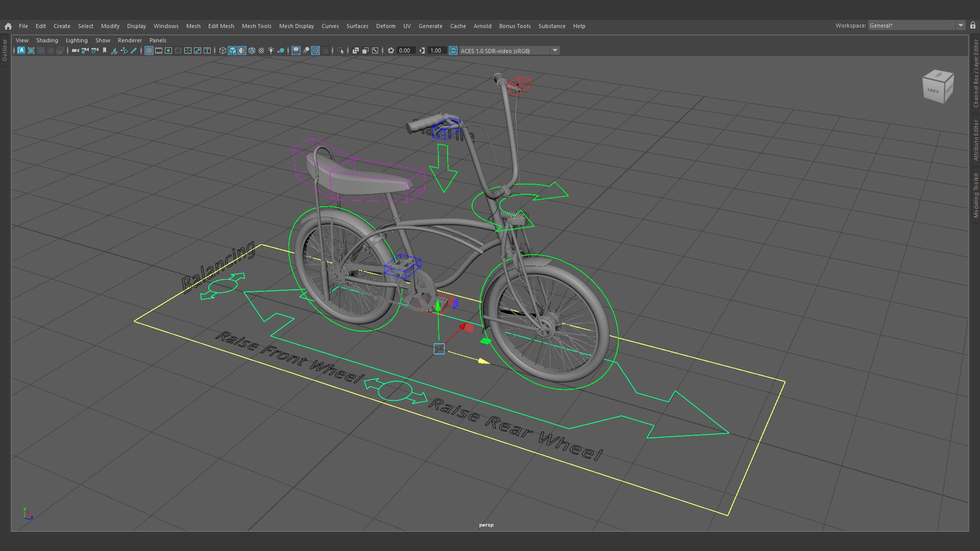Click the use default material icon
Screen dimensions: 980x551
coord(242,51)
